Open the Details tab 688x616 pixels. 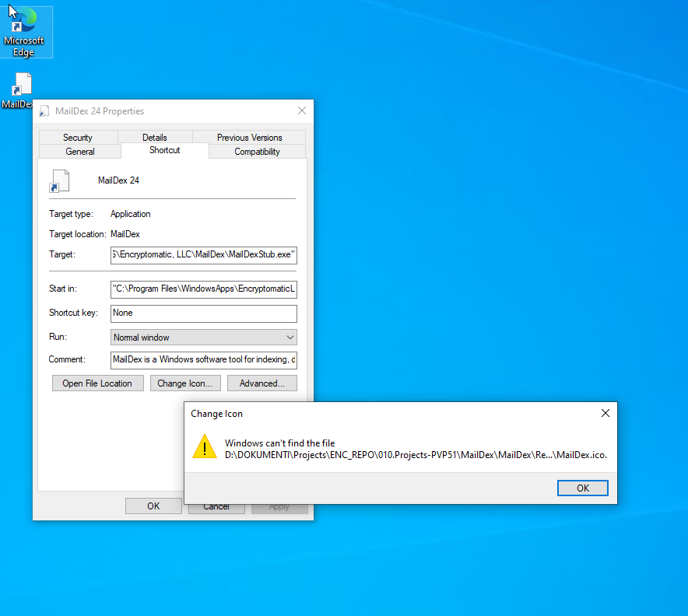(155, 138)
